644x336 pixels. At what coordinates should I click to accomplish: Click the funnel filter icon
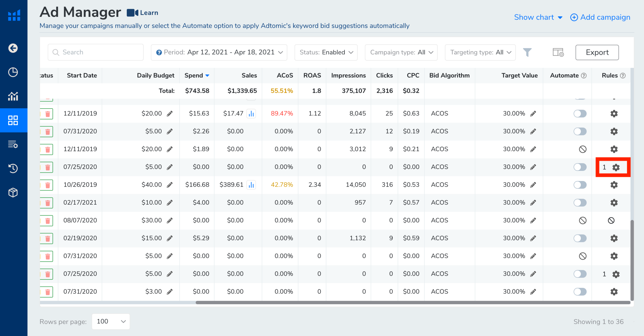pos(527,52)
